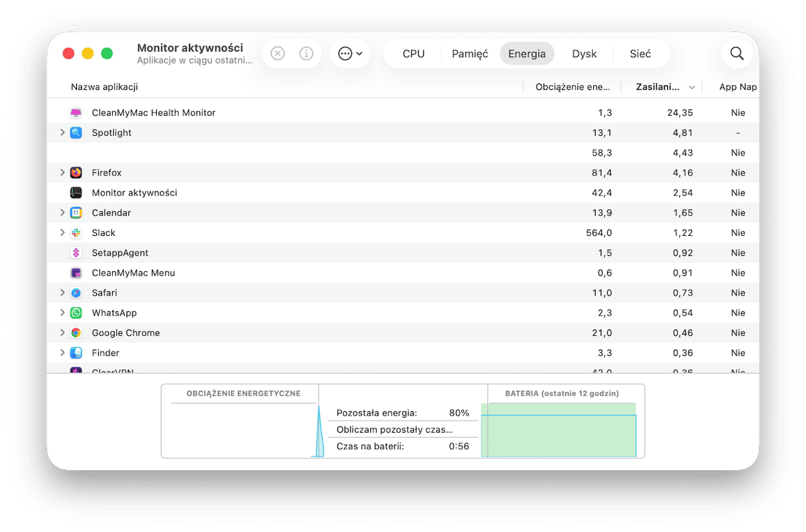Switch to the Pamięć tab
806x532 pixels.
470,54
